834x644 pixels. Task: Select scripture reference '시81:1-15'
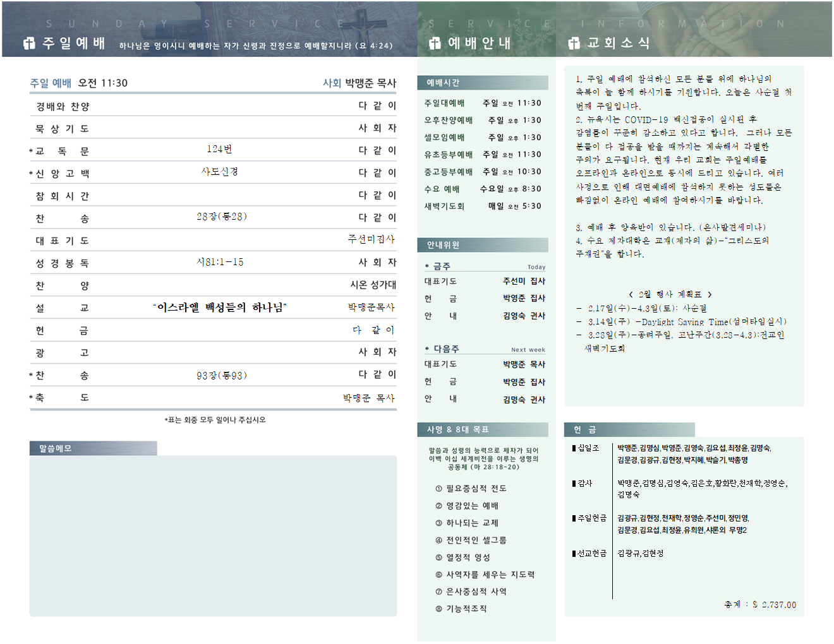(220, 262)
